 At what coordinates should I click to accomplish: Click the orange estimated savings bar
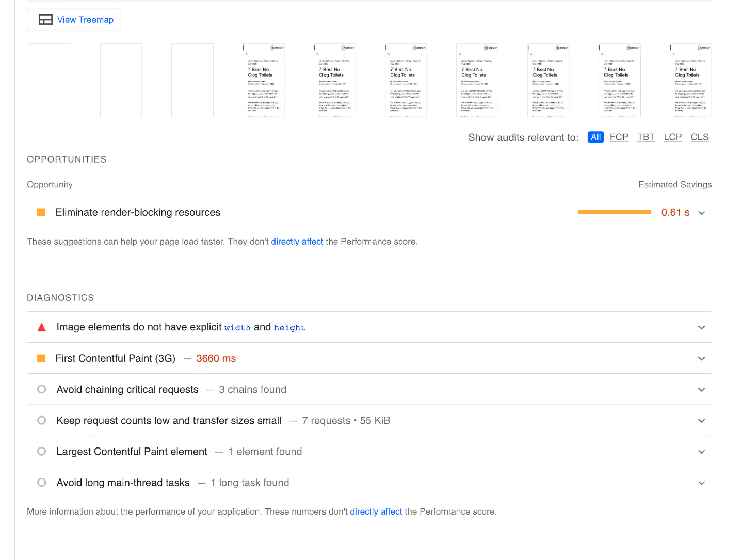(x=615, y=212)
